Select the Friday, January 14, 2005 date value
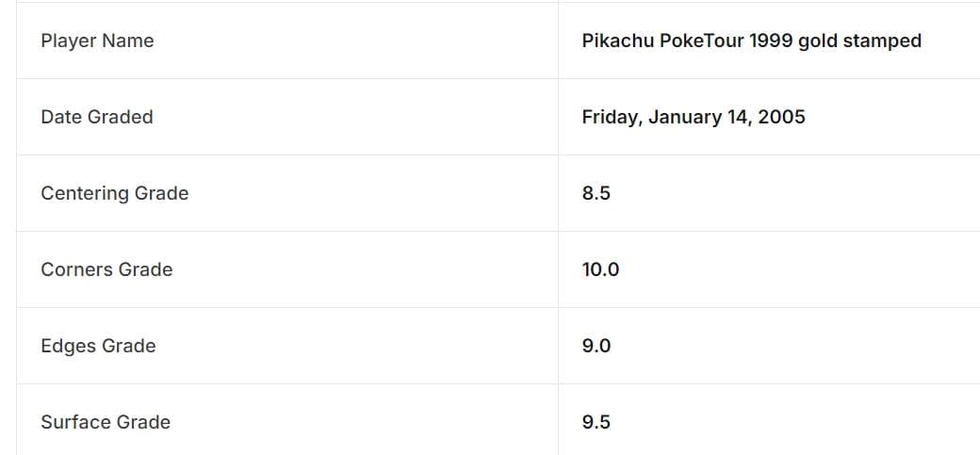 pyautogui.click(x=694, y=117)
